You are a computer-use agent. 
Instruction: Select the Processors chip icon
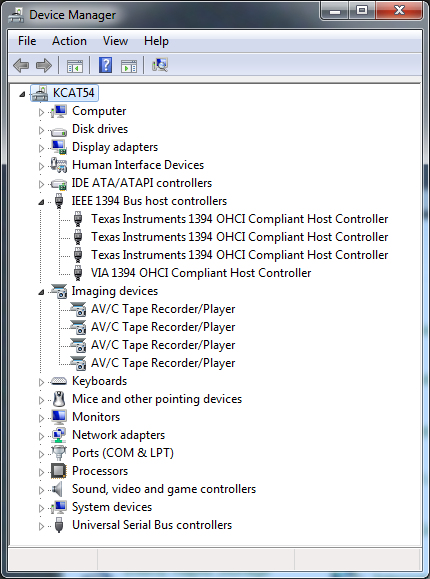tap(59, 471)
